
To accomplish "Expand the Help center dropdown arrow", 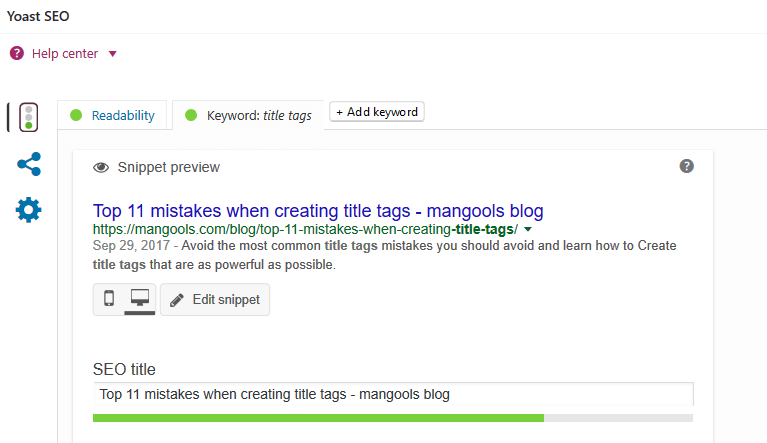I will [x=112, y=54].
